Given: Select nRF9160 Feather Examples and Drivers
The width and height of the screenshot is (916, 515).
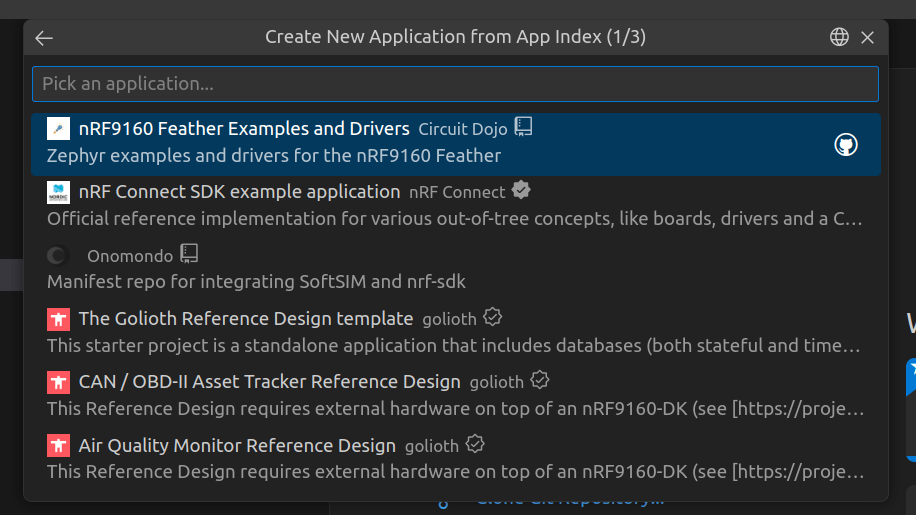Looking at the screenshot, I should (456, 144).
